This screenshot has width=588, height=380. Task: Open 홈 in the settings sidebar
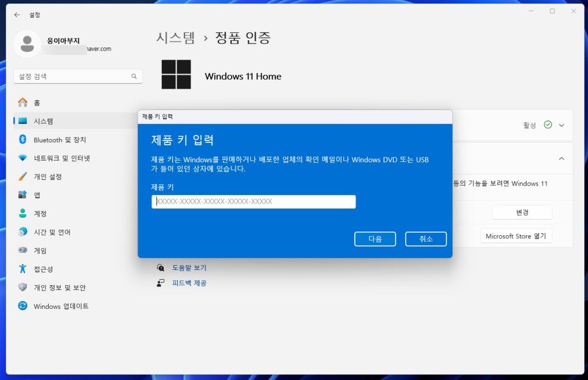click(78, 102)
